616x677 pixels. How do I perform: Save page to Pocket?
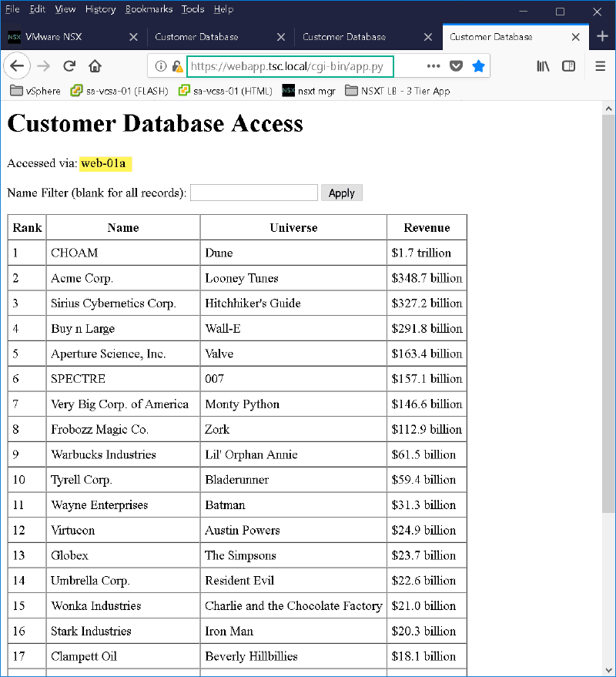[x=455, y=66]
